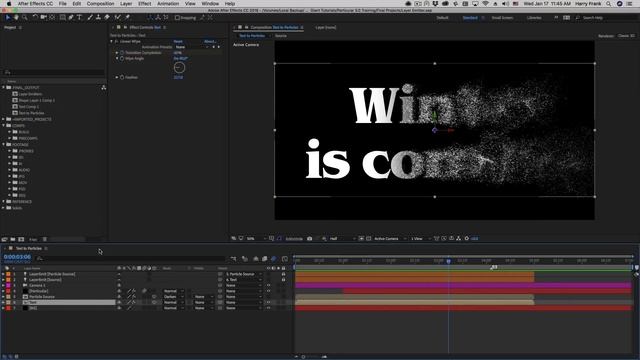
Task: Select the Rectangle shape tool
Action: click(x=62, y=18)
